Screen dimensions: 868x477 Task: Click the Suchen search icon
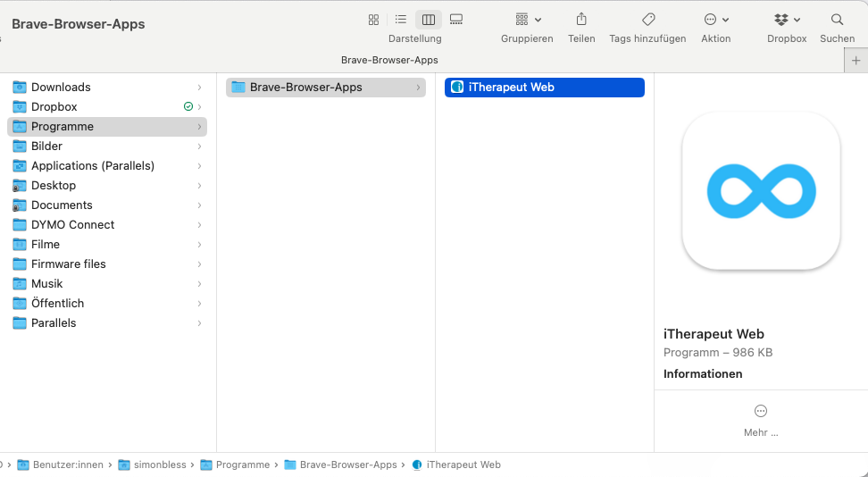[x=837, y=20]
